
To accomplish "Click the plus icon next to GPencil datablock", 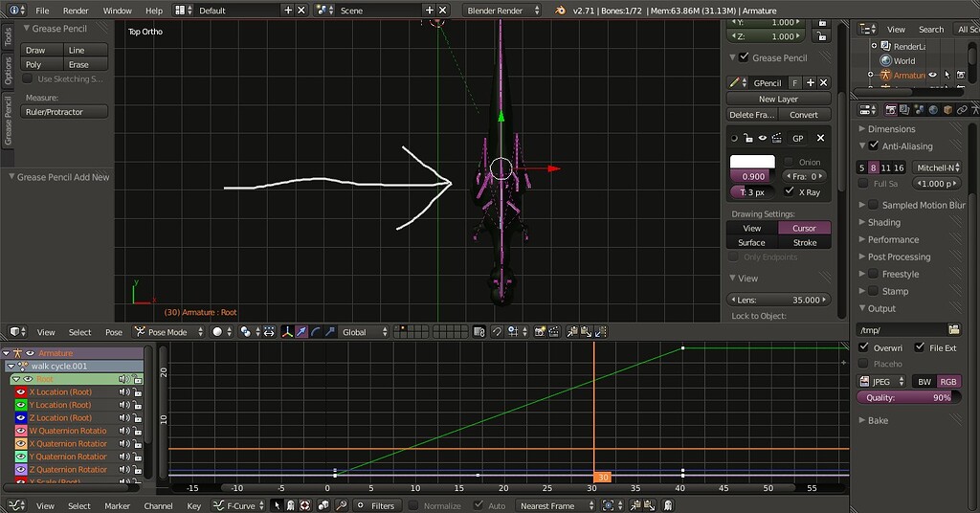I will [811, 82].
